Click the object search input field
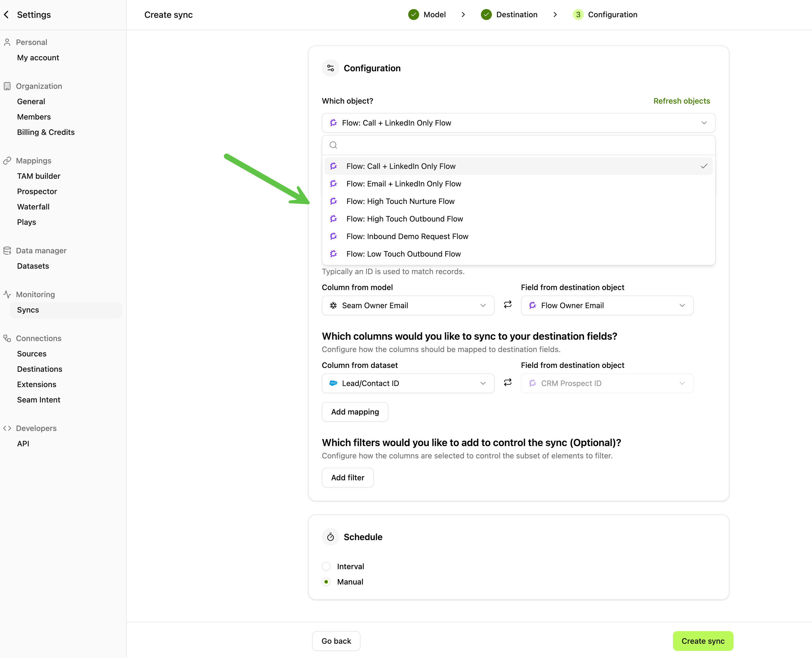This screenshot has height=658, width=812. (x=523, y=145)
